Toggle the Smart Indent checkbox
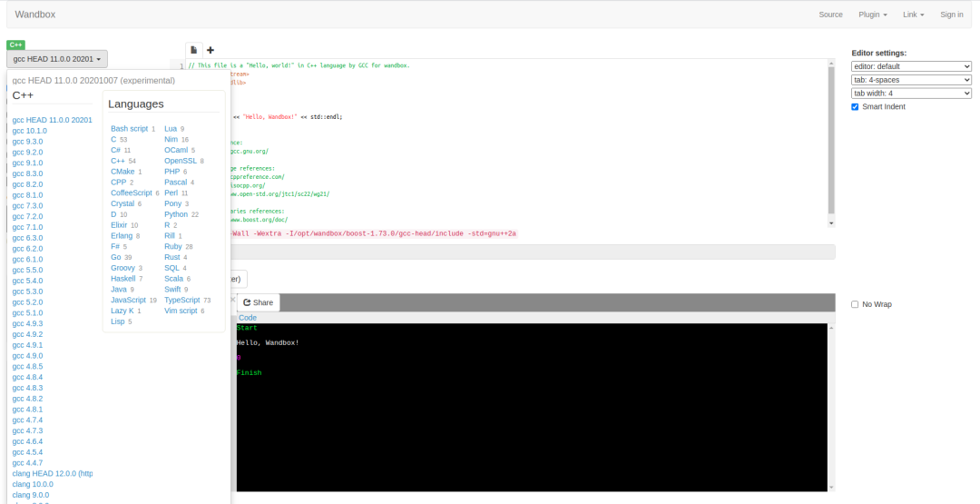Screen dimensions: 980x504 pyautogui.click(x=856, y=106)
